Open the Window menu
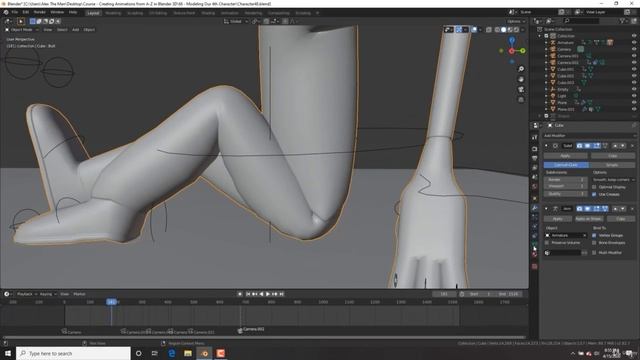Viewport: 640px width, 360px height. [57, 12]
